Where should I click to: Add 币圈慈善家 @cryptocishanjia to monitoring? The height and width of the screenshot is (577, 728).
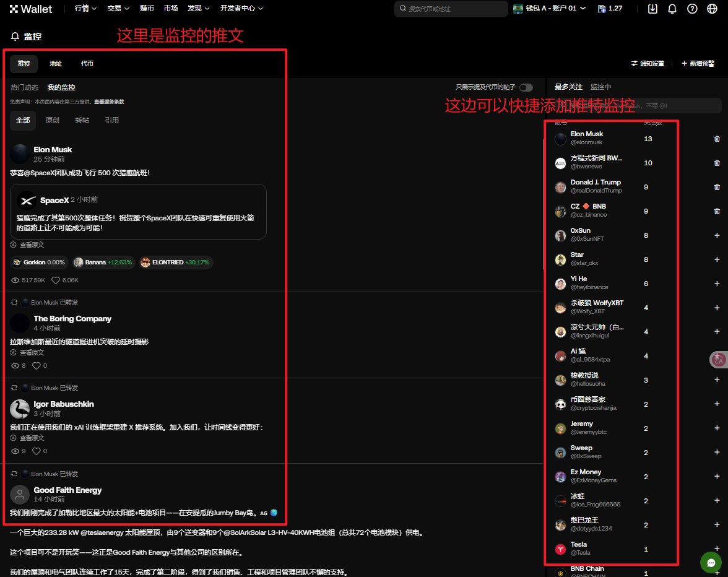[717, 404]
